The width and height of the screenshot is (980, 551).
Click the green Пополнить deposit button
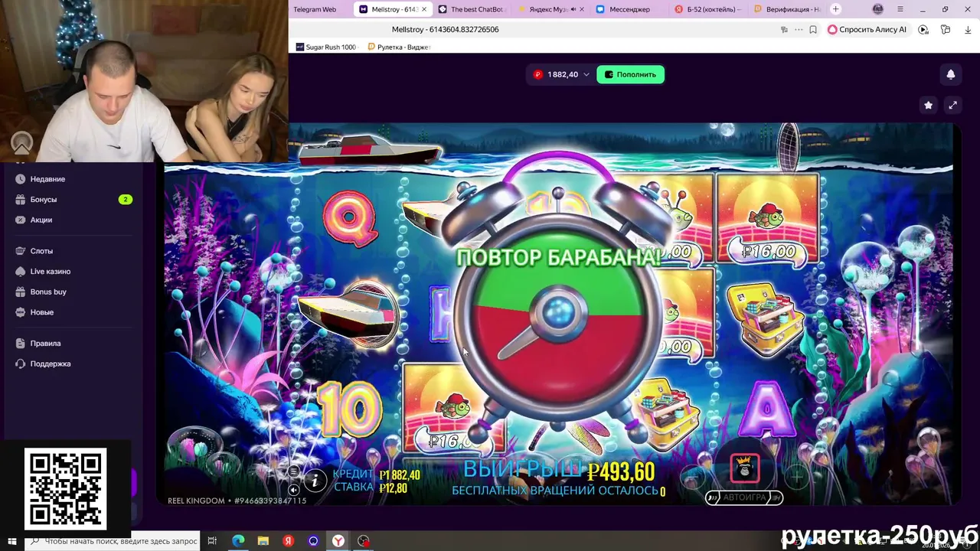point(630,74)
